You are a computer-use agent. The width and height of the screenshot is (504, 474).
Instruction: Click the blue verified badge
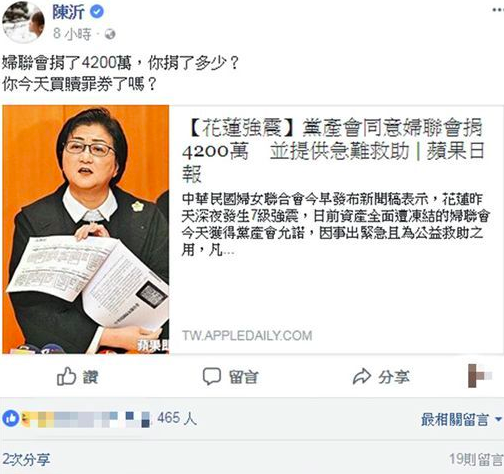pyautogui.click(x=97, y=12)
